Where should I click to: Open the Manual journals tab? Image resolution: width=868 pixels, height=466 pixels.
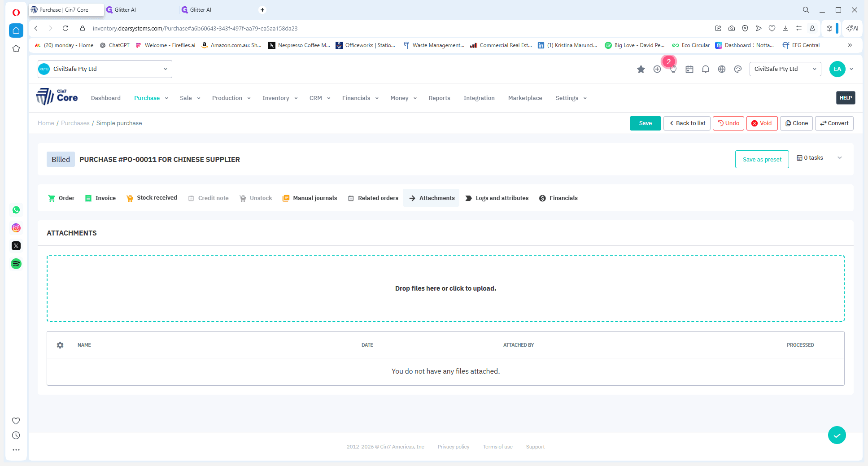coord(310,198)
